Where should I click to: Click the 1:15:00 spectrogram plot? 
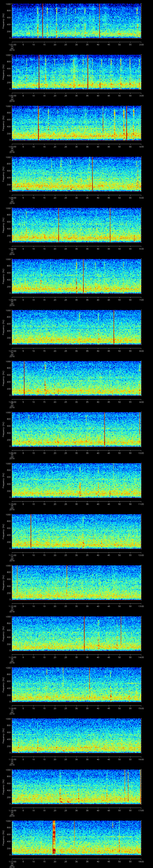point(76,736)
